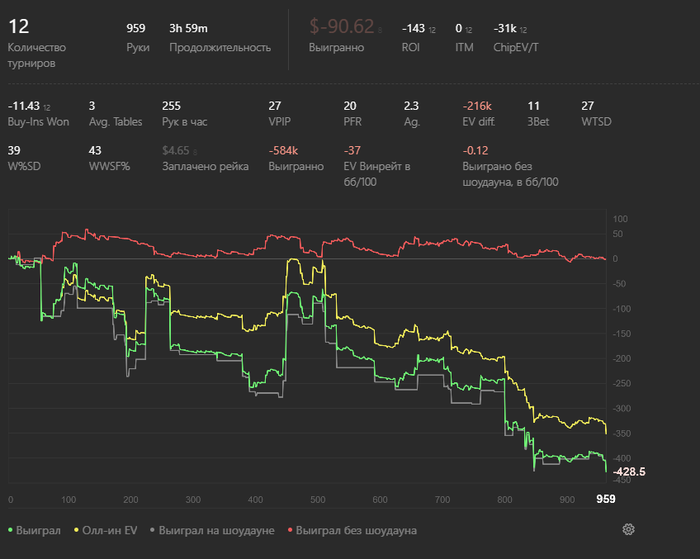Screen dimensions: 700x559
Task: Open chart settings gear icon
Action: pyautogui.click(x=629, y=530)
